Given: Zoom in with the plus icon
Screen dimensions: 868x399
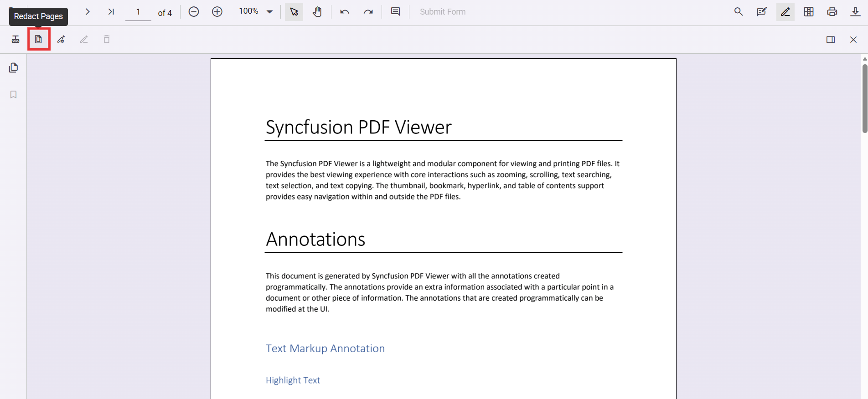Looking at the screenshot, I should (x=217, y=12).
